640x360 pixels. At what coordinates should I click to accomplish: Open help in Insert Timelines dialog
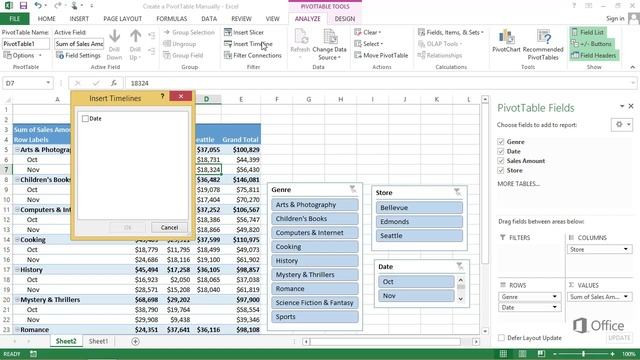[162, 96]
